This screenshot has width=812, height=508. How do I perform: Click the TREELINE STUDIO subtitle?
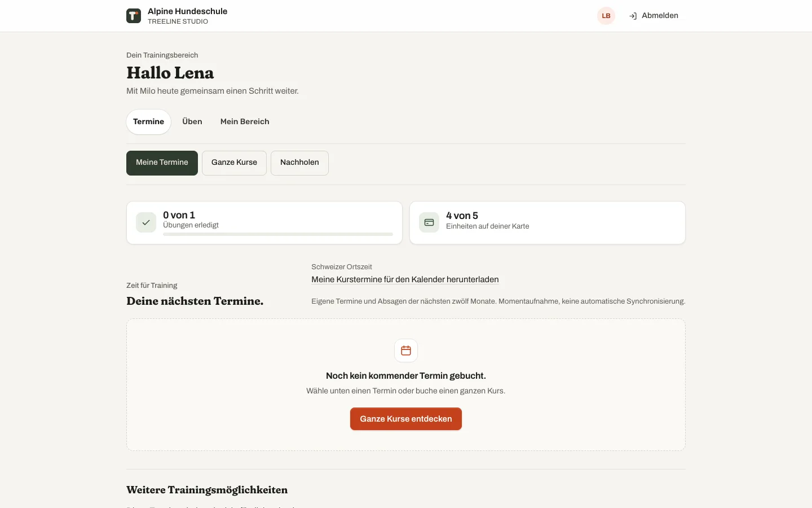(178, 21)
